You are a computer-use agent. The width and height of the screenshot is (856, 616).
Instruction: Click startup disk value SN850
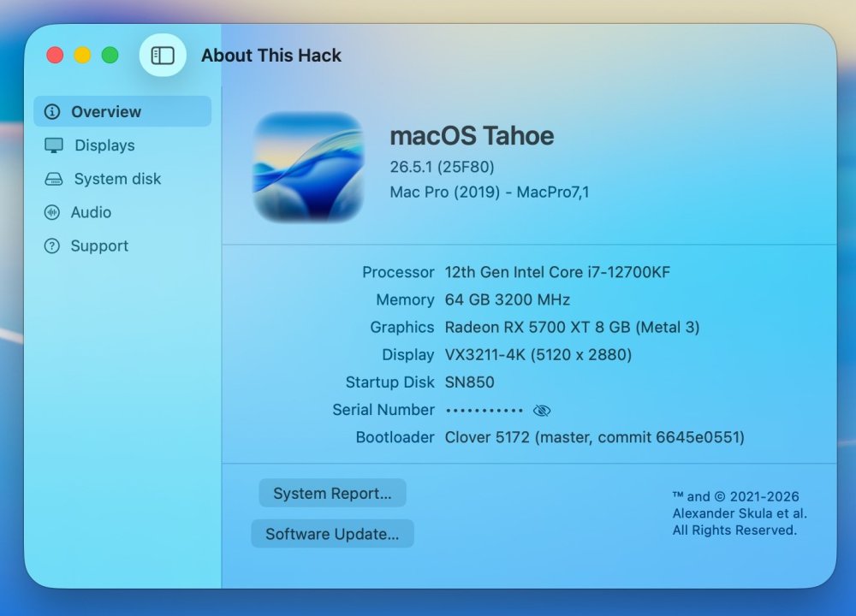(469, 382)
